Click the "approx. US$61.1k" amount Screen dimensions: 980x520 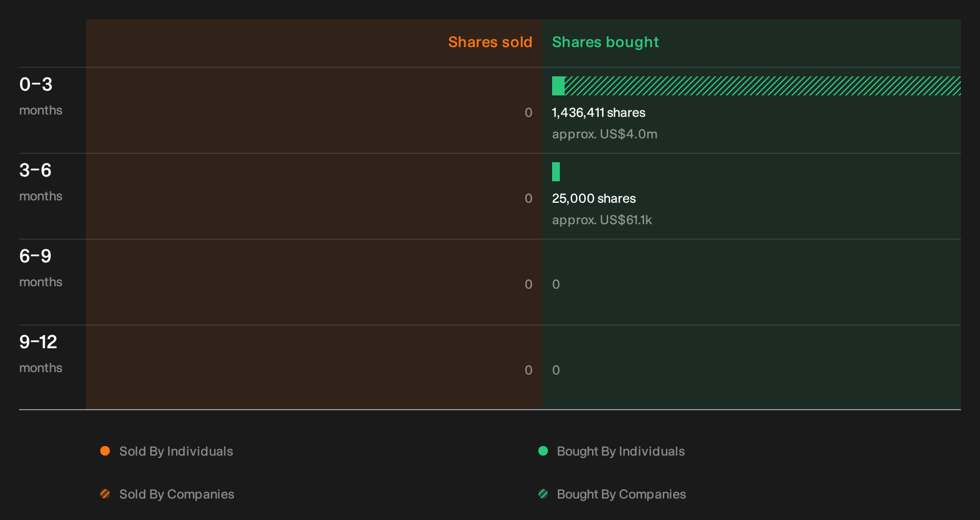pos(602,220)
